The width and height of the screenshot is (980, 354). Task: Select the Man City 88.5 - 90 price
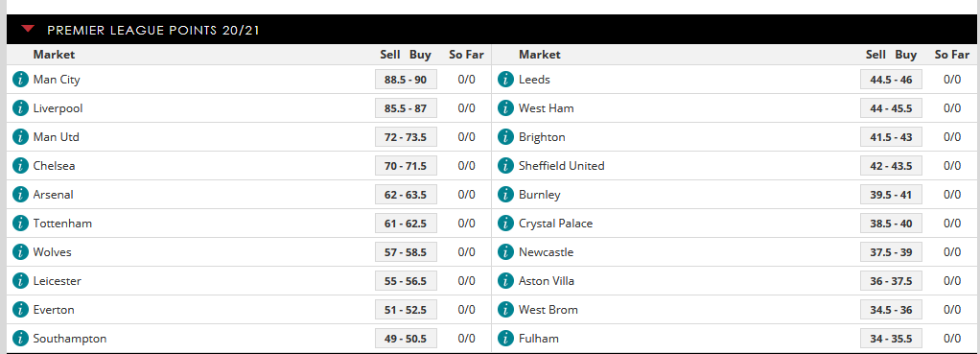(x=406, y=80)
